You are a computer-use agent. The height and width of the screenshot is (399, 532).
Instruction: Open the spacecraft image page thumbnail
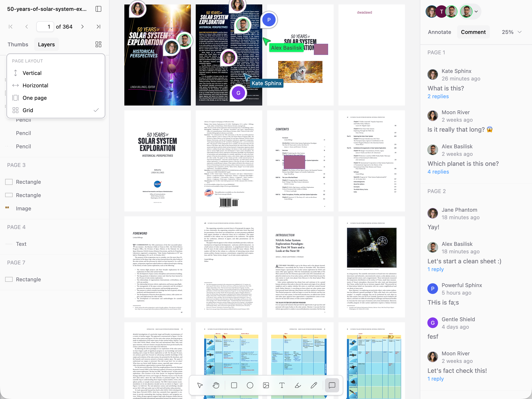point(372,267)
